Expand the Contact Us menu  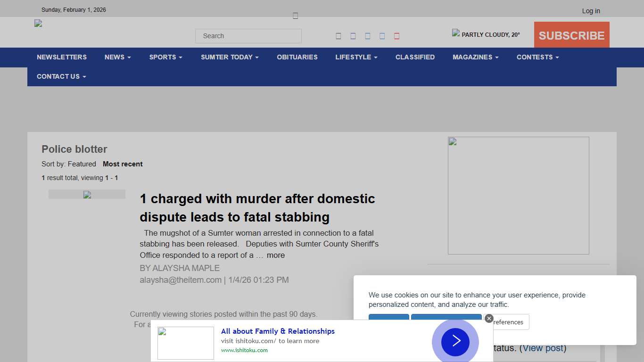[x=61, y=76]
